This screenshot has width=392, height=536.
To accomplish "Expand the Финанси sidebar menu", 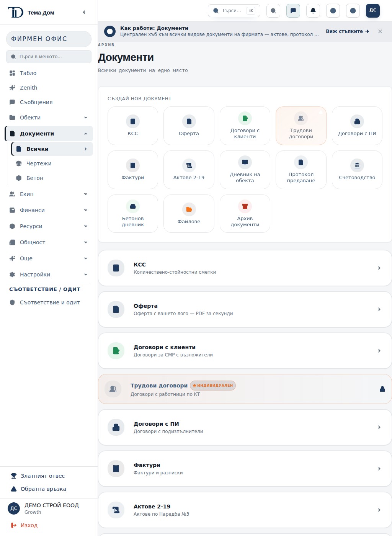I will pyautogui.click(x=49, y=210).
